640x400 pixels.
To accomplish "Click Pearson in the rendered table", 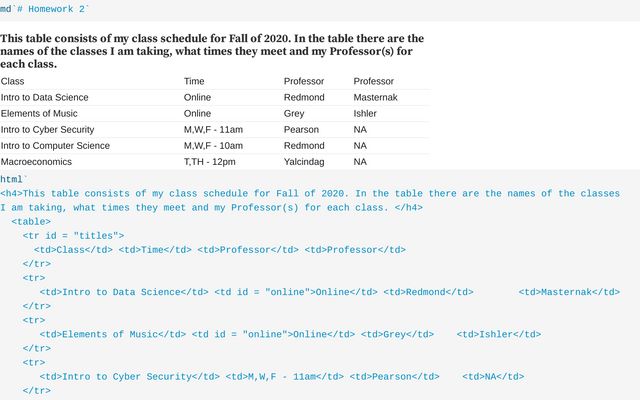I will (x=301, y=129).
